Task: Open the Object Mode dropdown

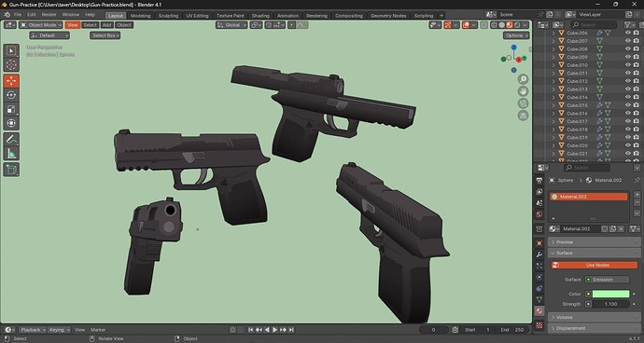Action: click(41, 25)
